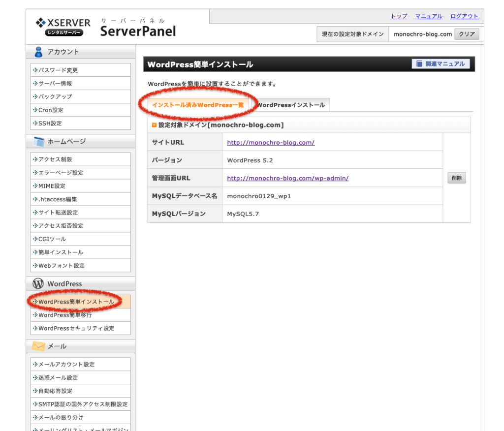504x431 pixels.
Task: Click the Mail section envelope icon
Action: tap(38, 346)
